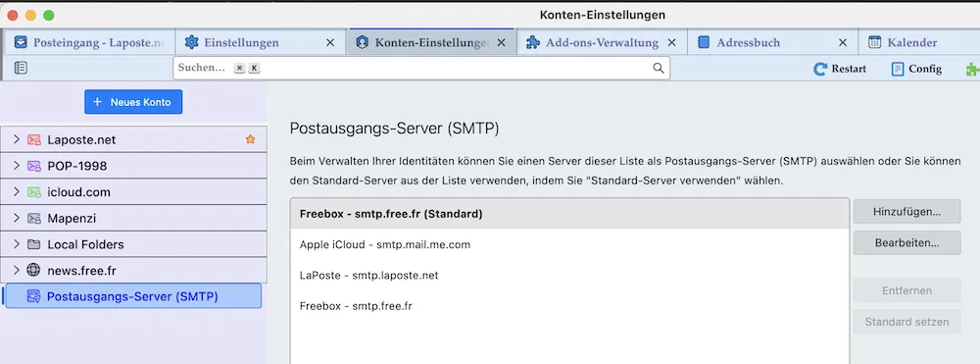Click the star icon beside Laposte.net
The height and width of the screenshot is (364, 980).
coord(251,139)
